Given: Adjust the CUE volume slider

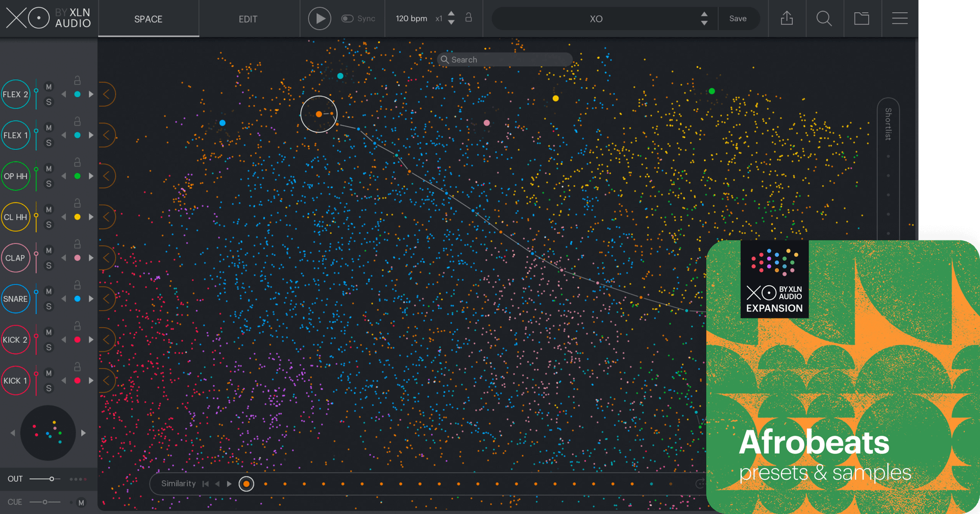Looking at the screenshot, I should click(x=45, y=502).
